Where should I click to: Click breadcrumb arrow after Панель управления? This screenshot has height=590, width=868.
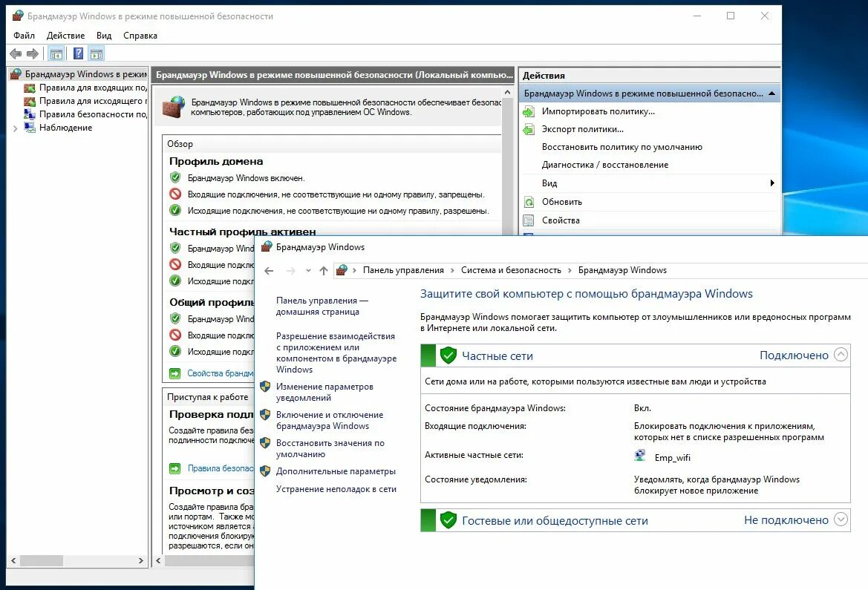(452, 271)
